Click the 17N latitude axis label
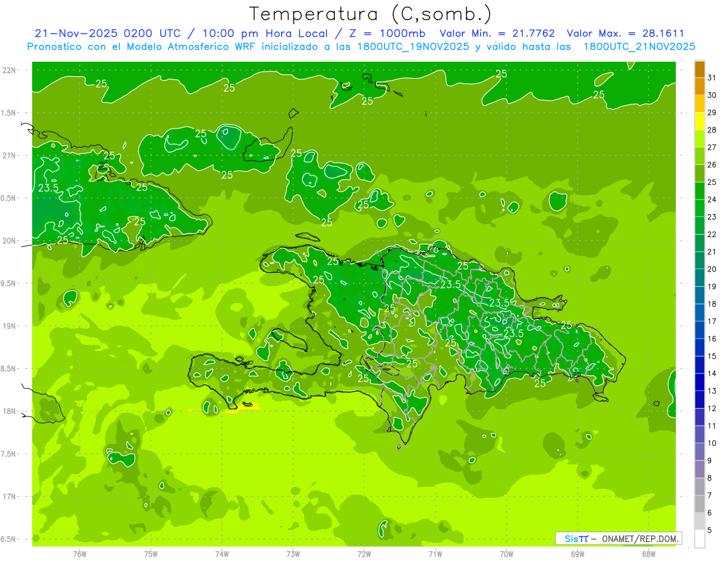This screenshot has width=728, height=562. pyautogui.click(x=9, y=497)
